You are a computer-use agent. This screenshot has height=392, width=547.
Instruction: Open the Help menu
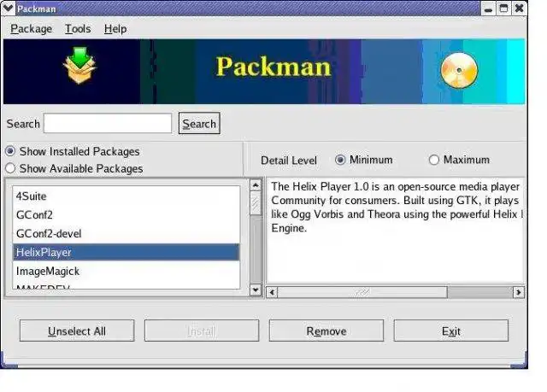[115, 28]
